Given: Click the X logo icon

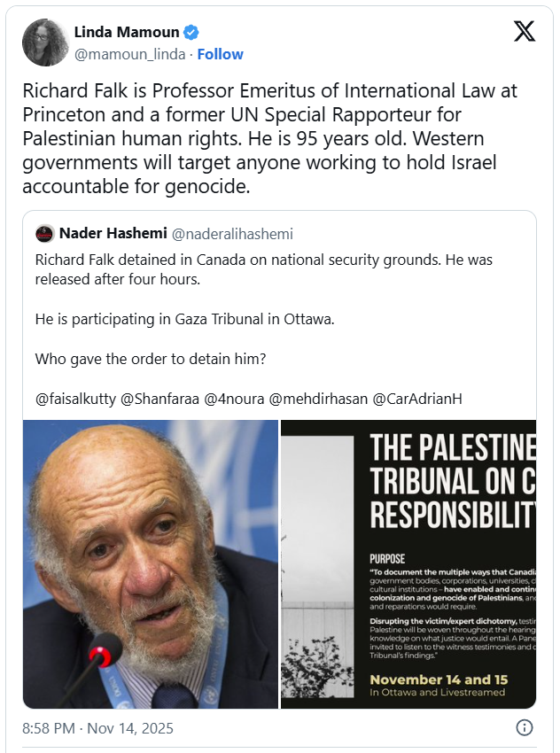Looking at the screenshot, I should pyautogui.click(x=525, y=32).
